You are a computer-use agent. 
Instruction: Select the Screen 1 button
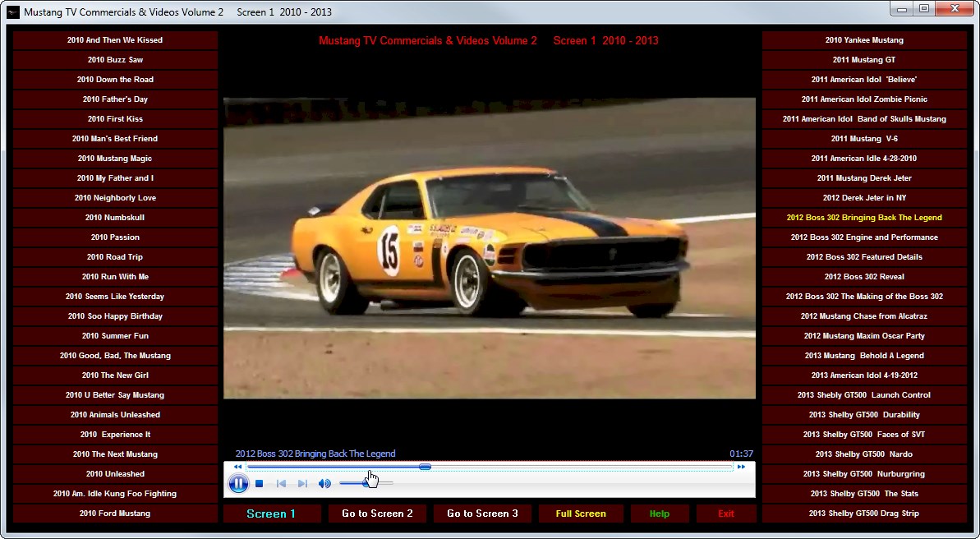271,514
